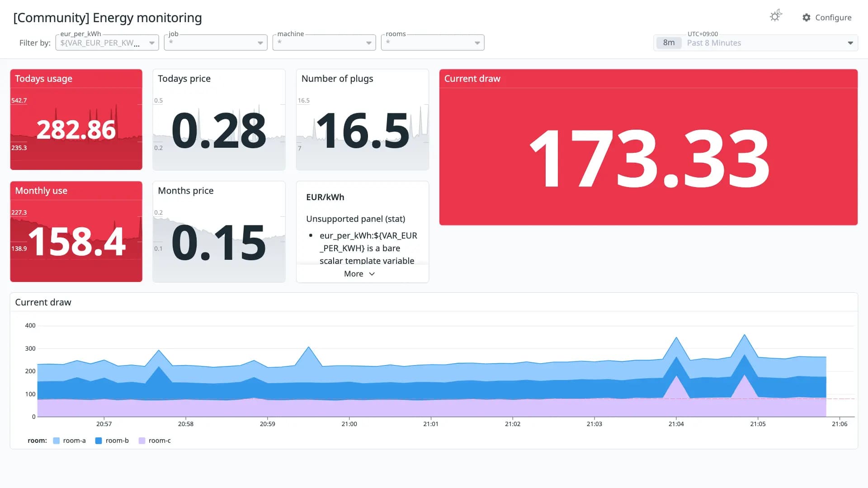868x488 pixels.
Task: Select the Todays price panel title
Action: (184, 79)
